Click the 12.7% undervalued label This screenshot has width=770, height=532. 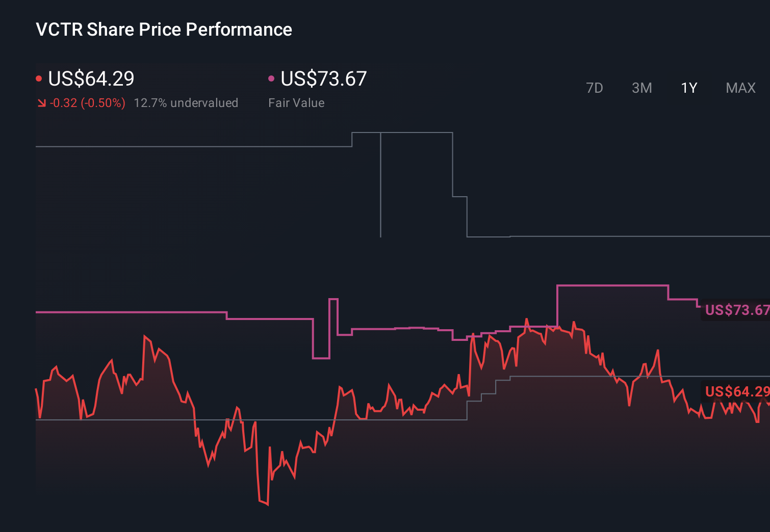(186, 103)
